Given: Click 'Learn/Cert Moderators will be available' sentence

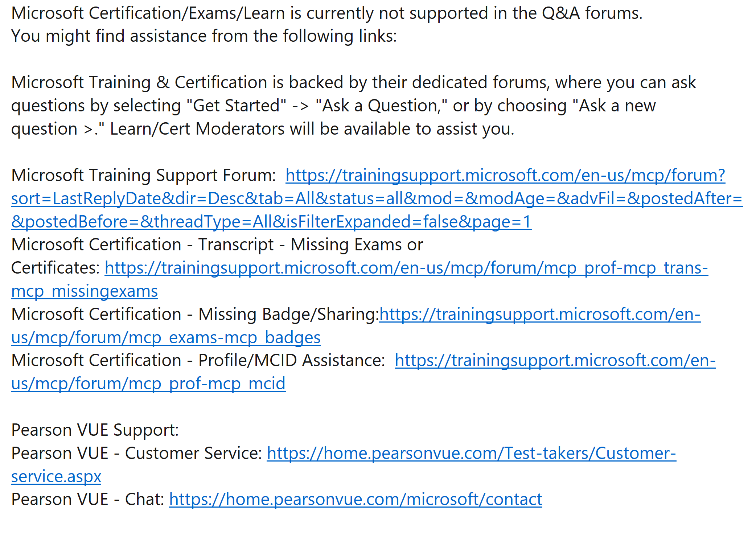Looking at the screenshot, I should [312, 129].
